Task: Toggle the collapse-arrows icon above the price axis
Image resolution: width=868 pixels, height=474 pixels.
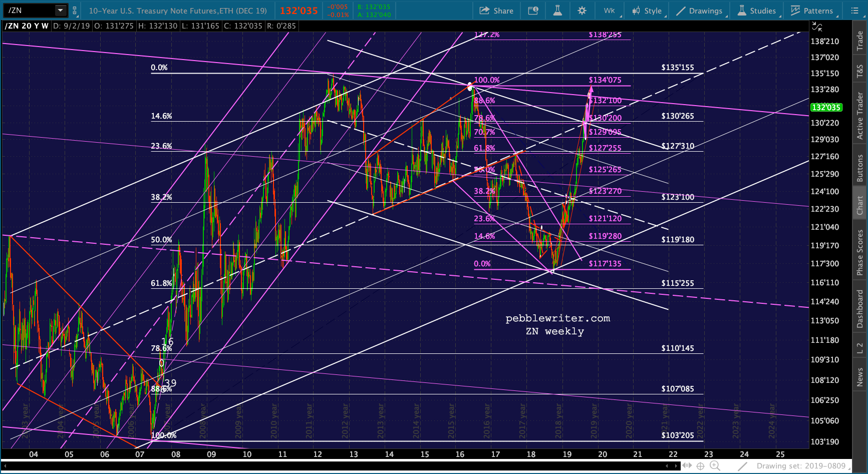Action: point(817,26)
